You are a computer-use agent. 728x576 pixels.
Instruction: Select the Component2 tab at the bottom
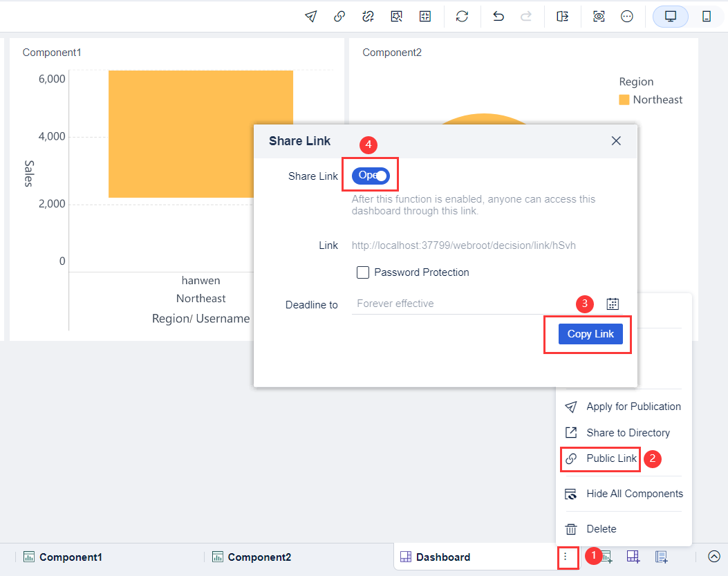[251, 556]
